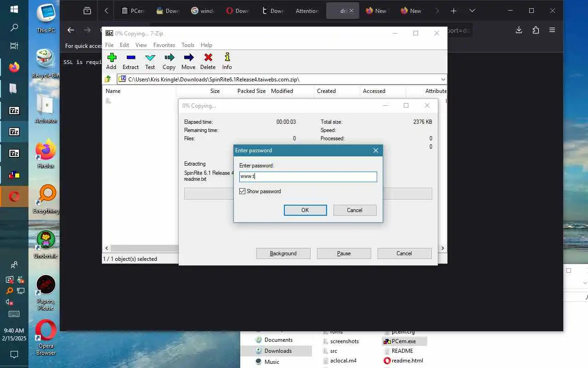Open a new browser tab with plus button
Viewport: 588px width, 368px height.
point(453,11)
